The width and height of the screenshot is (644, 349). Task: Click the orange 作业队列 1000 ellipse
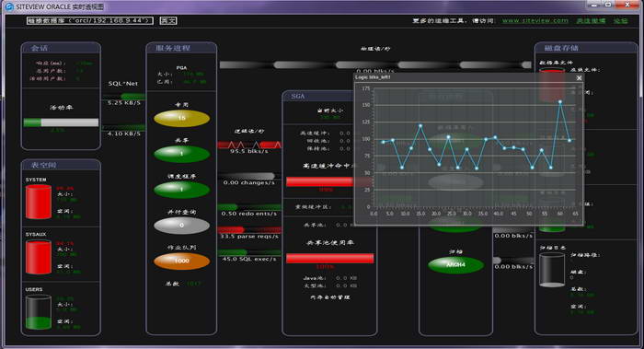coord(181,261)
